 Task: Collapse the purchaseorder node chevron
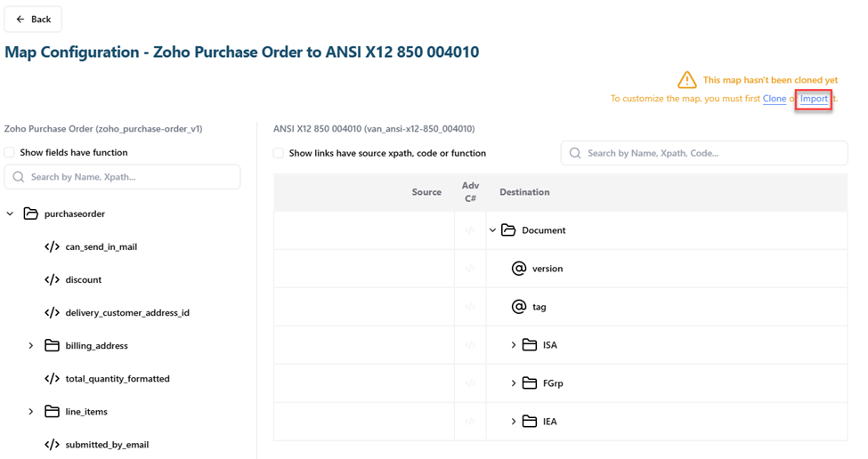pos(10,213)
